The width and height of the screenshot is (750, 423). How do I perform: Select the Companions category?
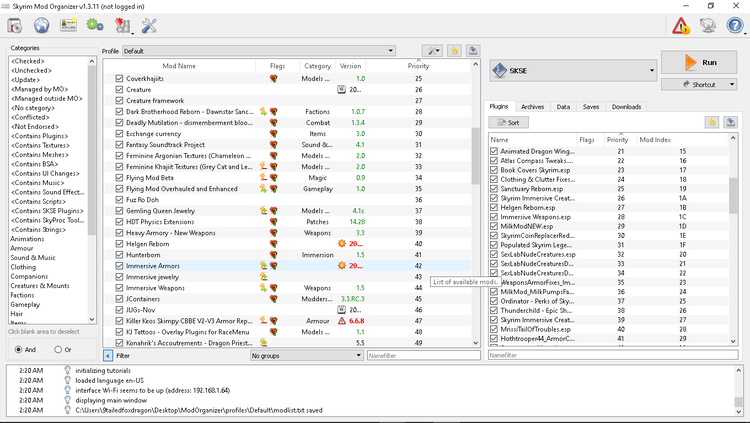(x=29, y=276)
